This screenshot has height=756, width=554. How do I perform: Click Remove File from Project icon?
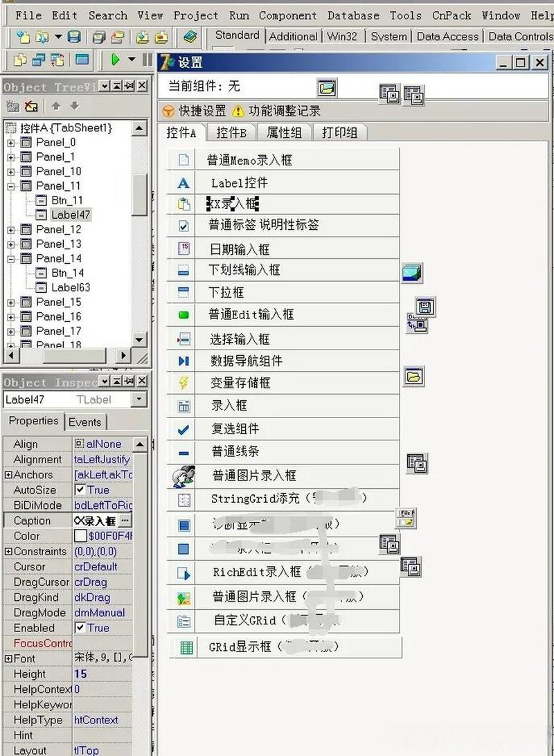tap(161, 37)
